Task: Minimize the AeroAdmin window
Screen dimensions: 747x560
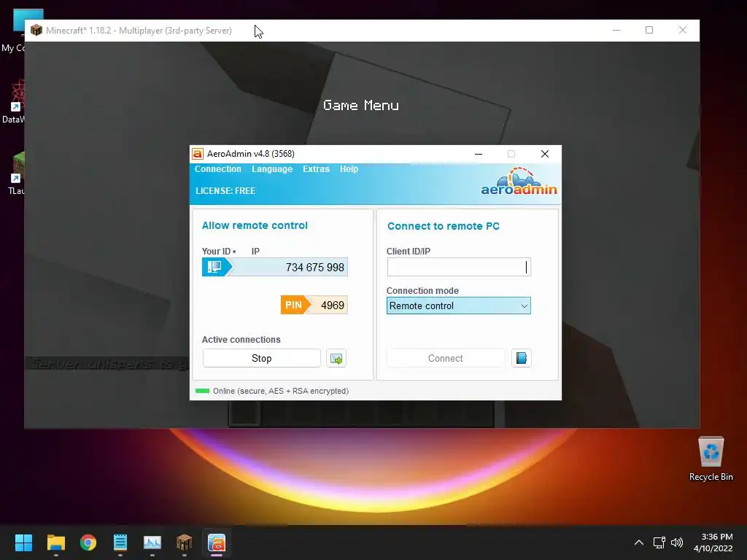Action: (479, 154)
